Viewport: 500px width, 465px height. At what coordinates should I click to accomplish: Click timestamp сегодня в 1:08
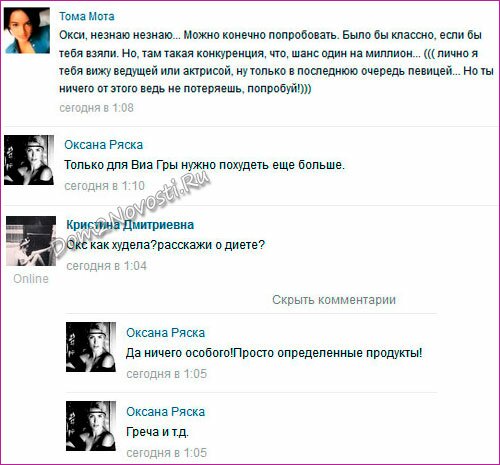96,108
